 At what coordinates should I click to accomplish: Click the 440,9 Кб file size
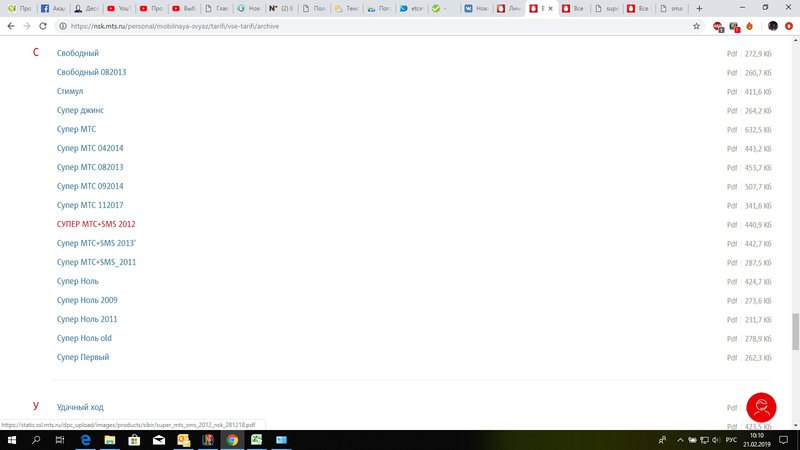[x=758, y=225]
